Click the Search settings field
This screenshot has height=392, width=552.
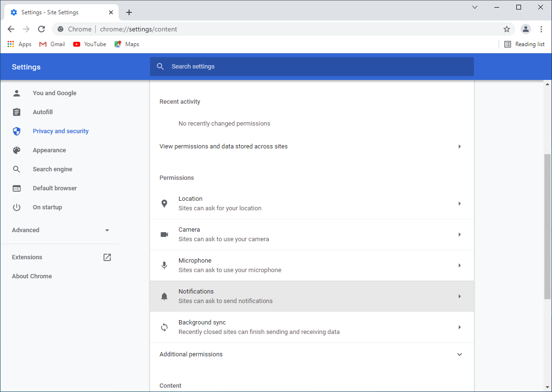pyautogui.click(x=311, y=67)
